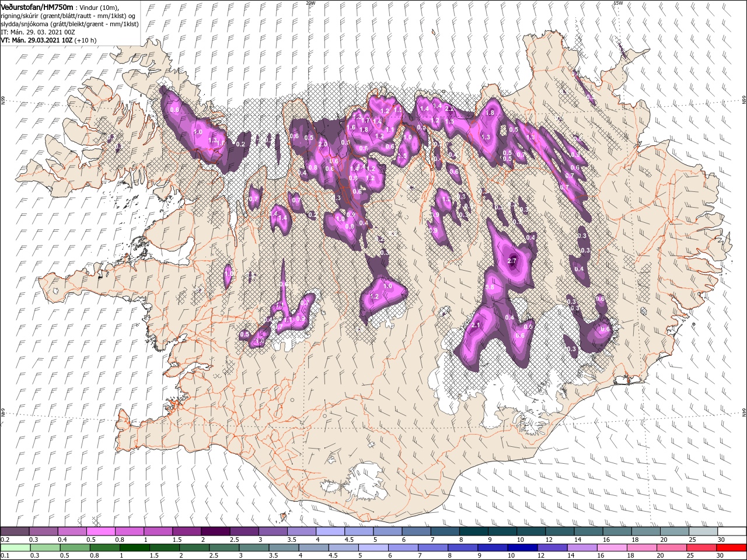
Task: Select the light lavender 4 snow legend swatch
Action: pyautogui.click(x=330, y=531)
